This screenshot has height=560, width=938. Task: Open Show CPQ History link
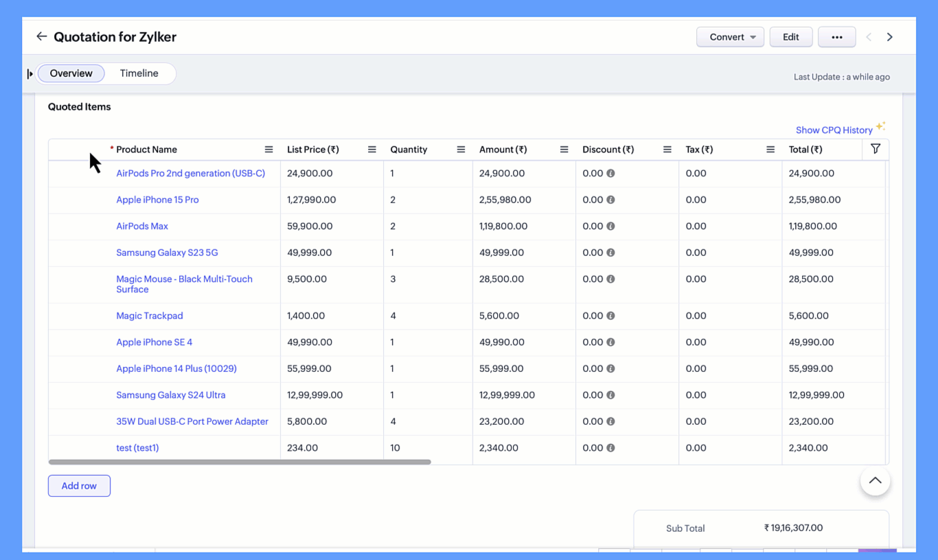point(834,130)
